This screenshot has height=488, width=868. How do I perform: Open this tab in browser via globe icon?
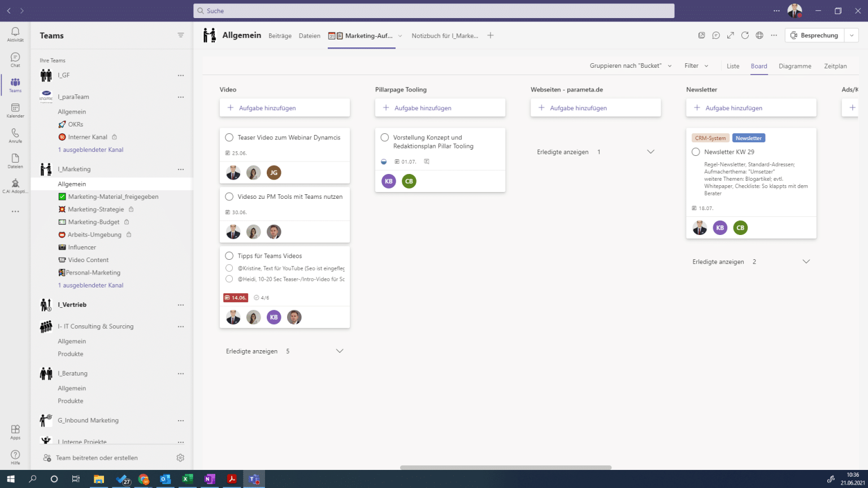759,35
